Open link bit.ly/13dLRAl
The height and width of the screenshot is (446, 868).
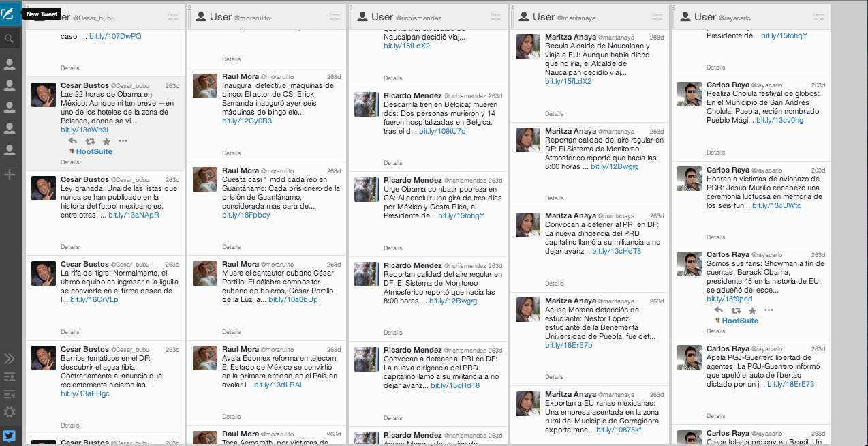(x=278, y=385)
